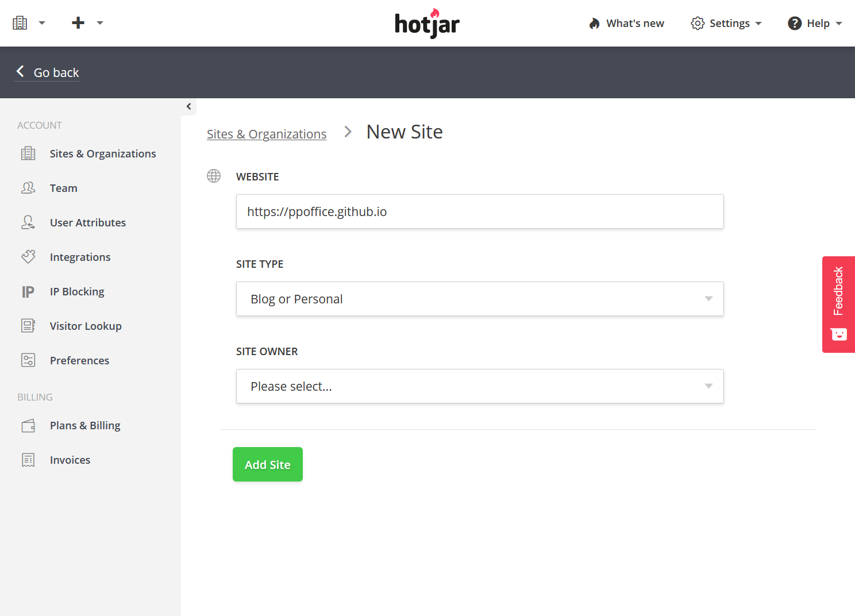Image resolution: width=855 pixels, height=616 pixels.
Task: Click the Add Site button
Action: click(x=268, y=464)
